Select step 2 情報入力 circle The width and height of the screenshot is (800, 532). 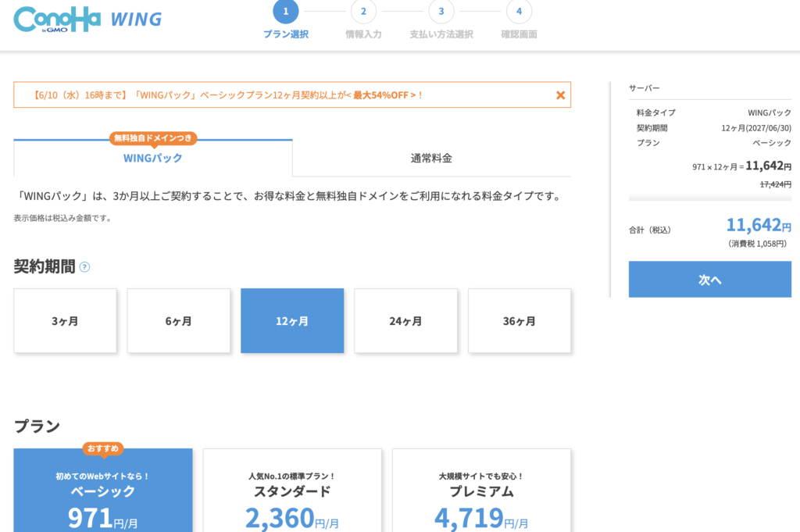pos(363,11)
